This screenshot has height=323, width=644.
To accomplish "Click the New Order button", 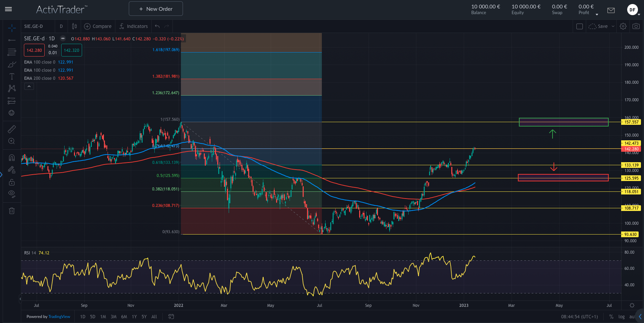I will click(156, 9).
